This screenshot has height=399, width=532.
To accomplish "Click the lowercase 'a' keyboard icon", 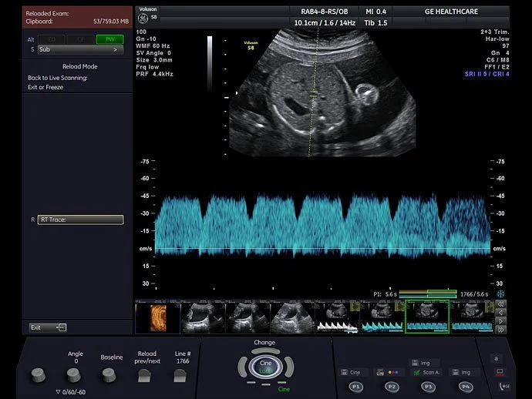I will tap(496, 358).
